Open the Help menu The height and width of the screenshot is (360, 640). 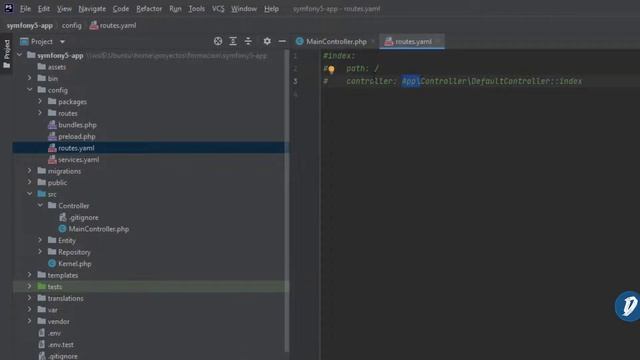tap(271, 9)
